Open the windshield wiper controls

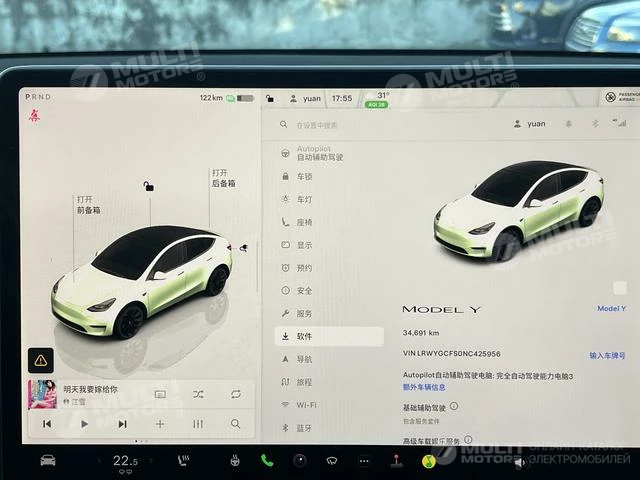coord(332,461)
